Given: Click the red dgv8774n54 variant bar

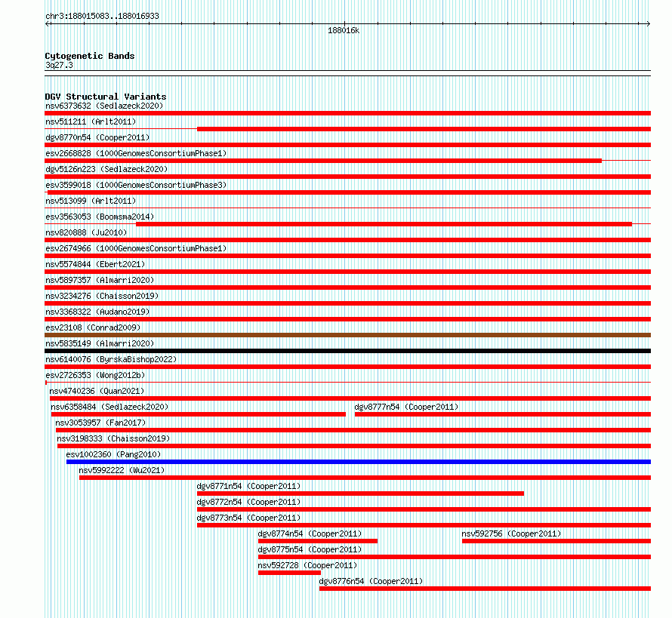Looking at the screenshot, I should point(318,541).
